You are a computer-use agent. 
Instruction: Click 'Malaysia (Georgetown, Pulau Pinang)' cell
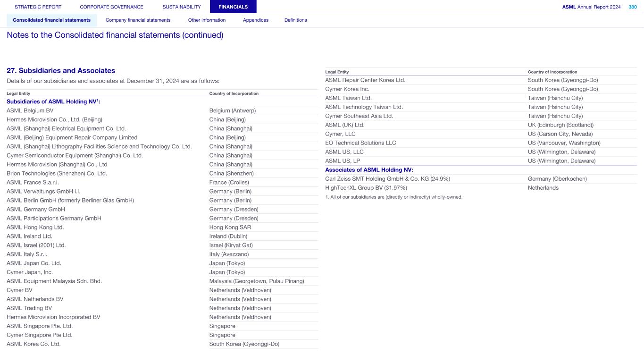[x=257, y=281]
